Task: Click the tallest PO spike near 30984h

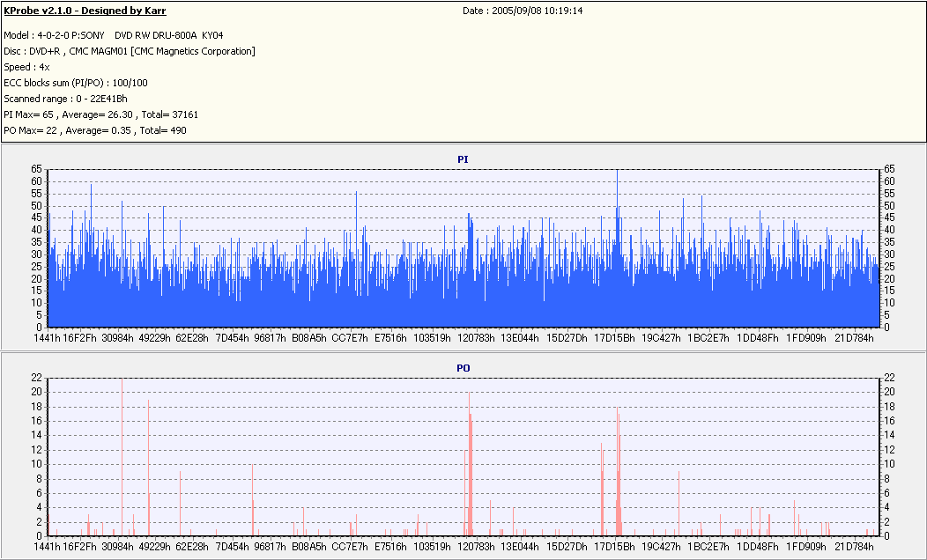Action: coord(122,457)
